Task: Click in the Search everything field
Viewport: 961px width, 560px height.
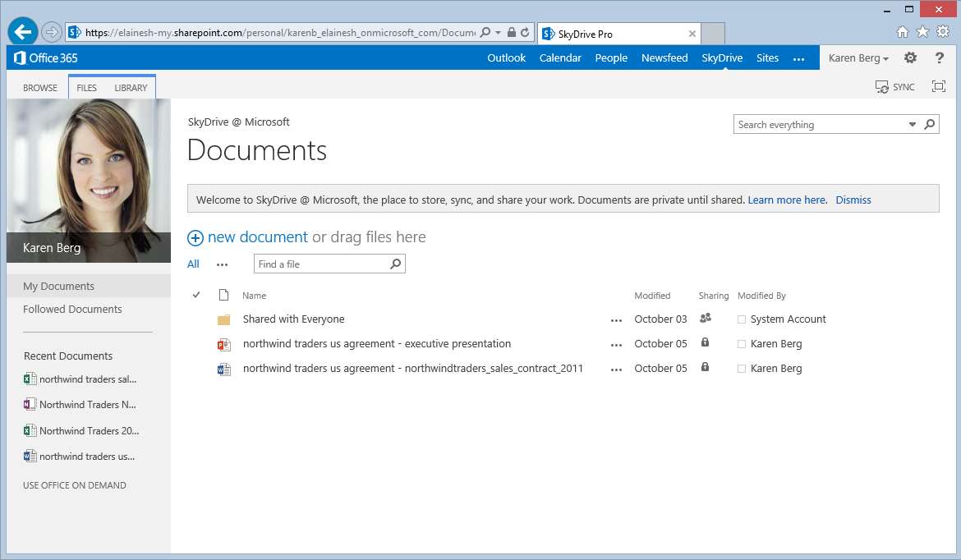Action: coord(821,124)
